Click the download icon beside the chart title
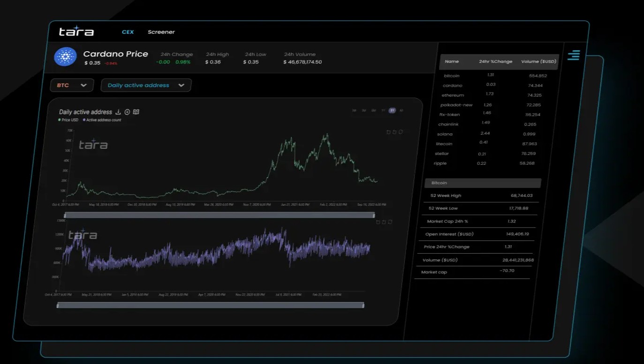 click(118, 112)
